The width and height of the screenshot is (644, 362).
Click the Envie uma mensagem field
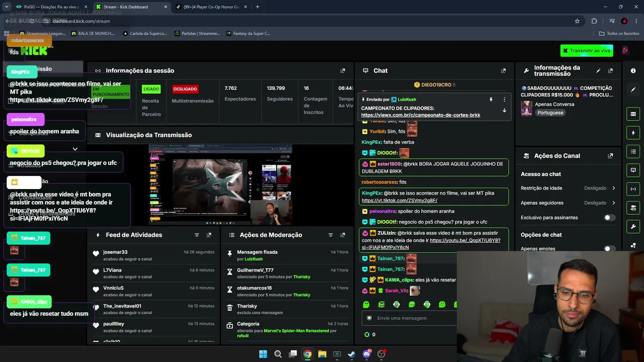[x=409, y=318]
